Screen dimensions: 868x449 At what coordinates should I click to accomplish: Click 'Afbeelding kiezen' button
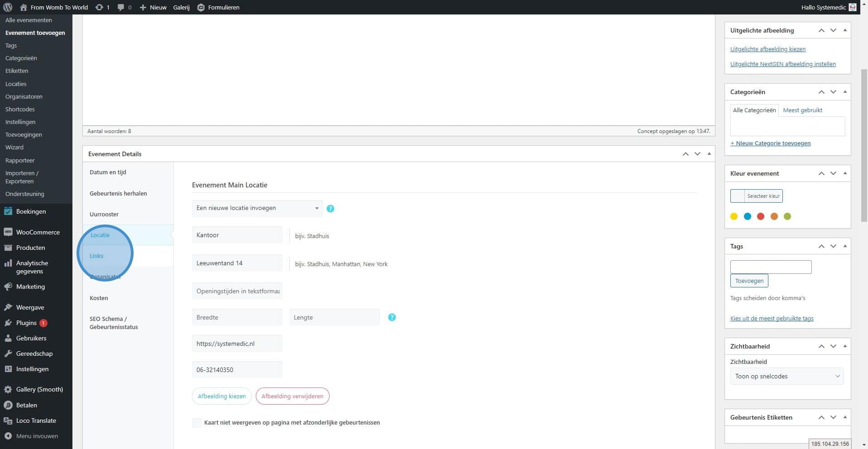(x=221, y=396)
